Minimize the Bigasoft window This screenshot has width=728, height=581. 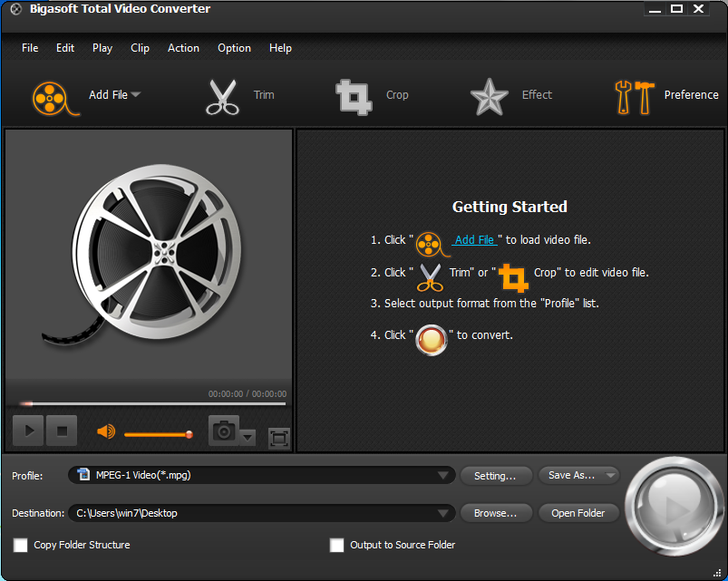click(655, 9)
